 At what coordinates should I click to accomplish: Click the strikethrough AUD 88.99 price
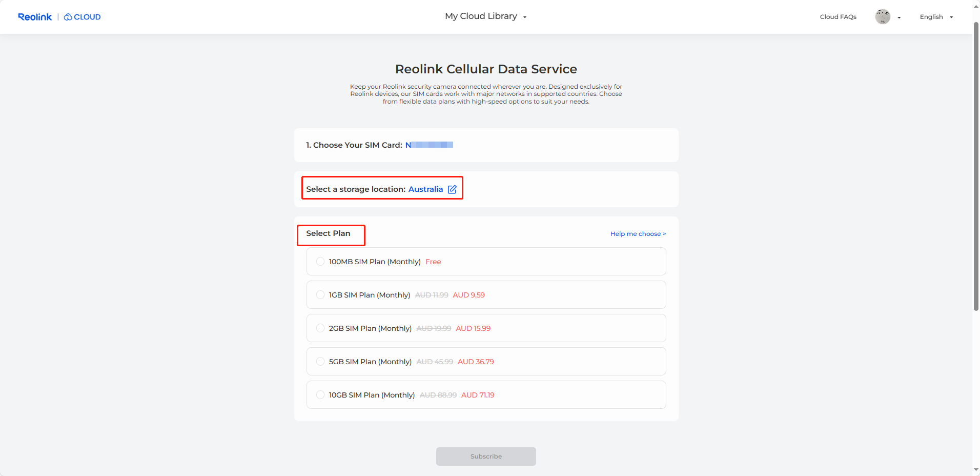438,395
